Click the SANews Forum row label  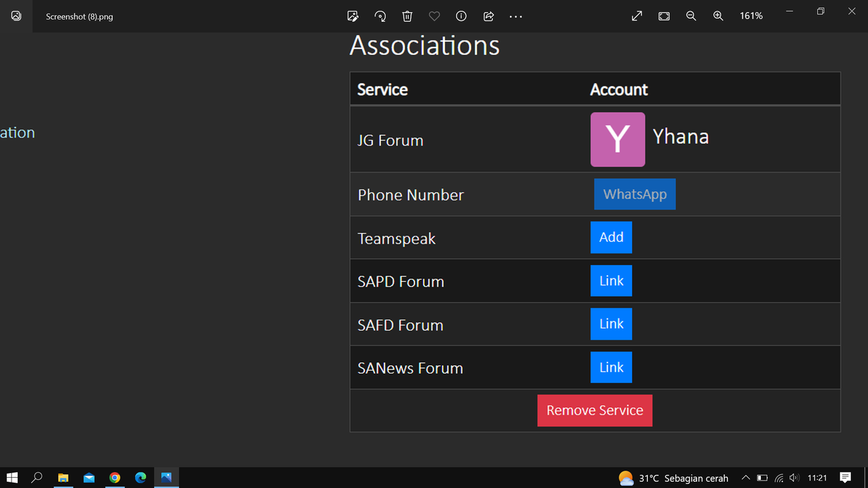point(410,368)
